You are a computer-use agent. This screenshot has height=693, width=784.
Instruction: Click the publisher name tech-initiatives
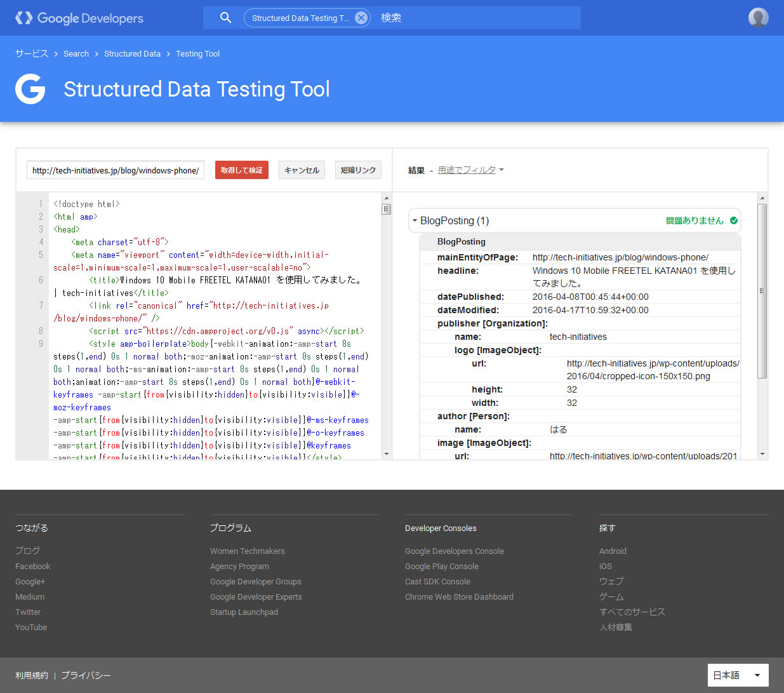coord(578,337)
